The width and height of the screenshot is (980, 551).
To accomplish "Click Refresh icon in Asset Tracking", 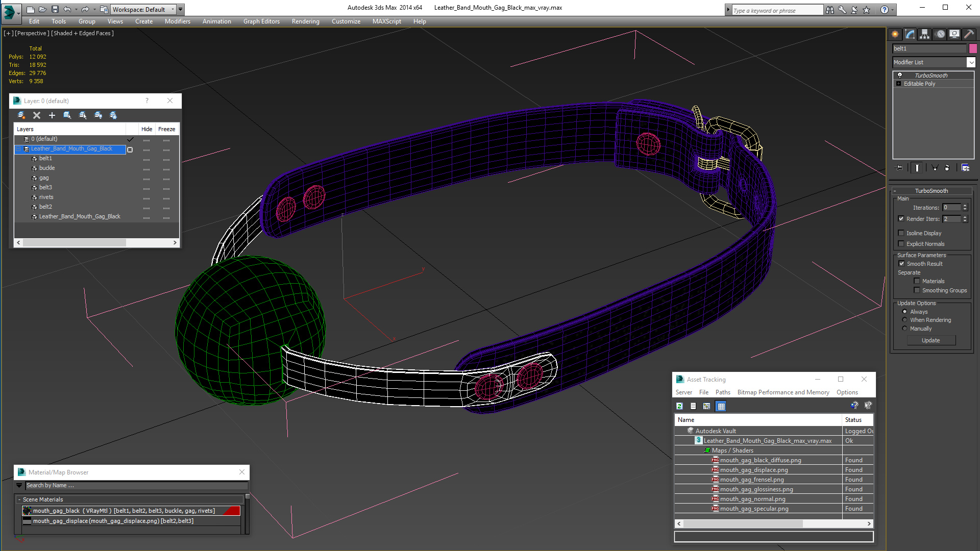I will point(679,406).
